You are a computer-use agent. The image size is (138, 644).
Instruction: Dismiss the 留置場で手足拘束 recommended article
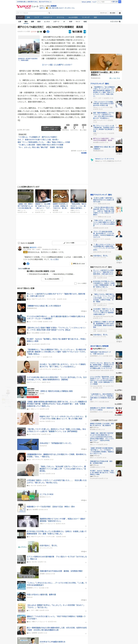click(x=68, y=213)
